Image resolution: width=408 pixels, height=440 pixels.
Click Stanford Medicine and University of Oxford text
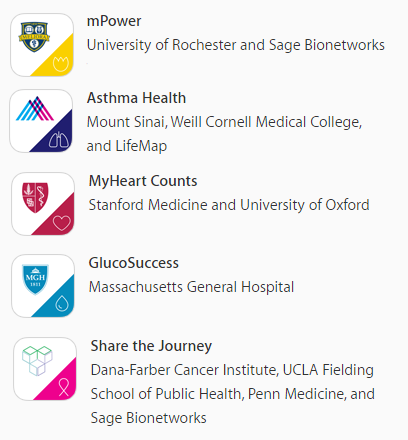(x=229, y=205)
